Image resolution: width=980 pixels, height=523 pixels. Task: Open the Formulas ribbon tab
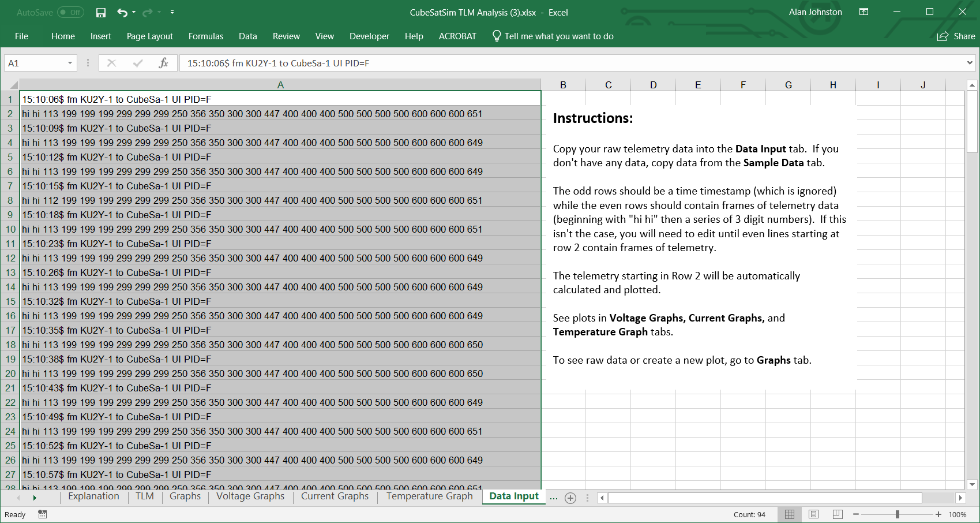click(206, 36)
